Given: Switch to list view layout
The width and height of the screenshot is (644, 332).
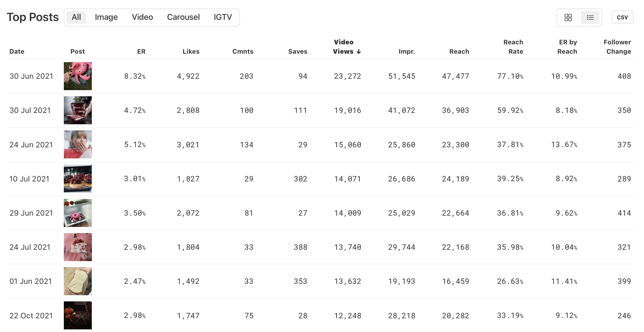Looking at the screenshot, I should [x=590, y=18].
